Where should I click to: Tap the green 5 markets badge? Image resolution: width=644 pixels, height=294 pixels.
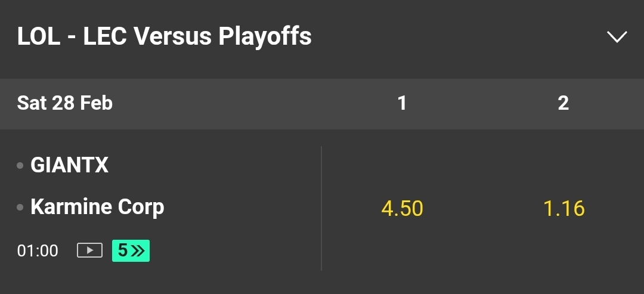click(131, 250)
